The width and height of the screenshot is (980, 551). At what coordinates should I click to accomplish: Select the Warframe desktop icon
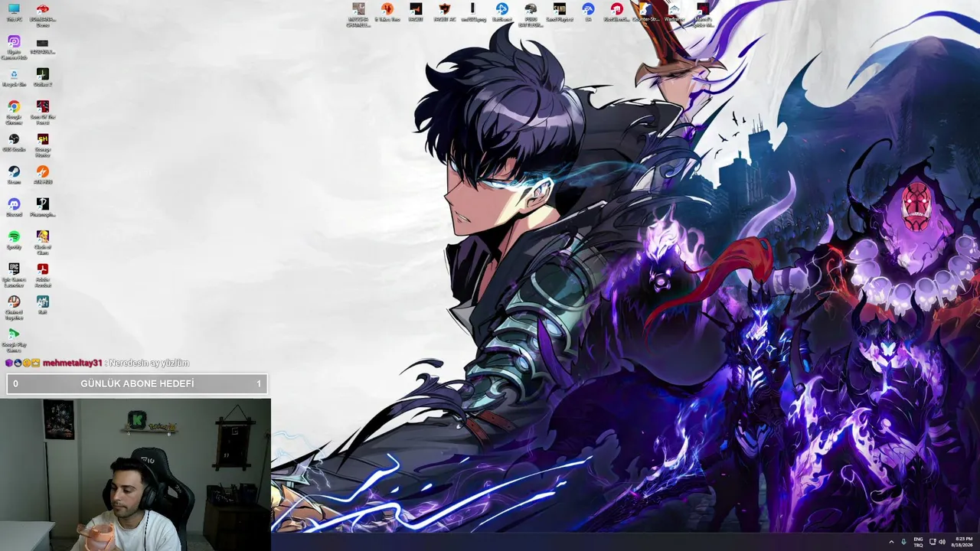coord(675,12)
